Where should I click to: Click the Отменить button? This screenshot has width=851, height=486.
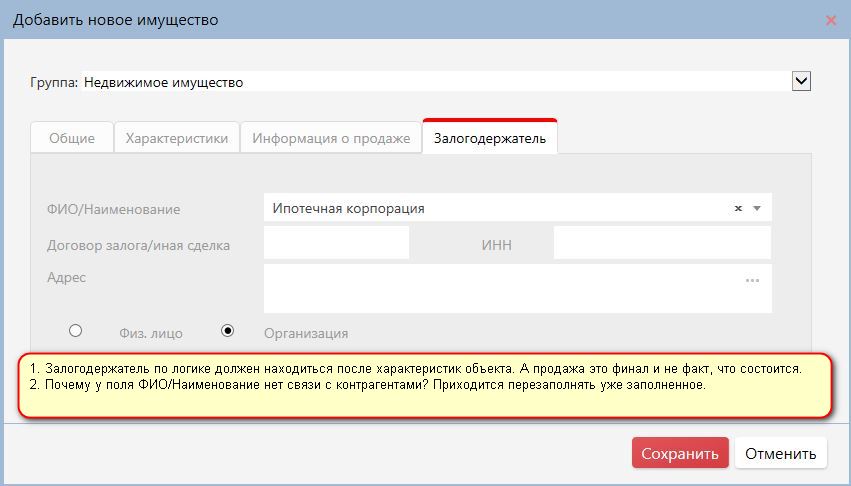pos(781,453)
